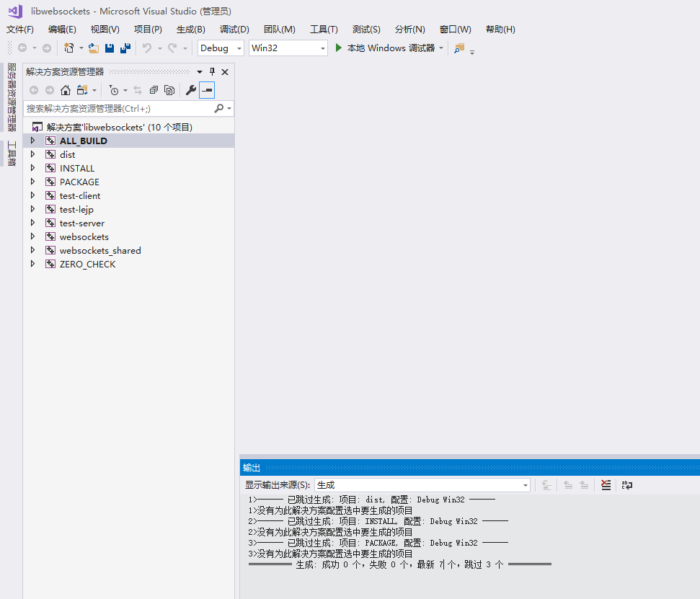
Task: Go to next message in Output
Action: [x=584, y=485]
